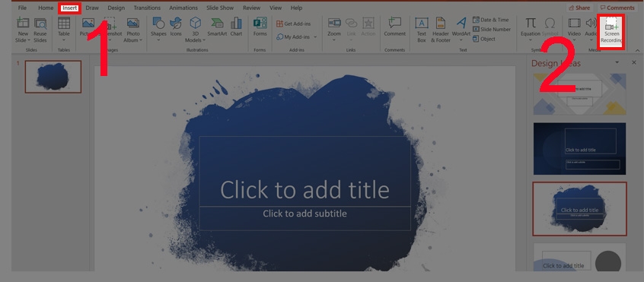644x282 pixels.
Task: Click the Screen Recording icon
Action: pos(612,31)
